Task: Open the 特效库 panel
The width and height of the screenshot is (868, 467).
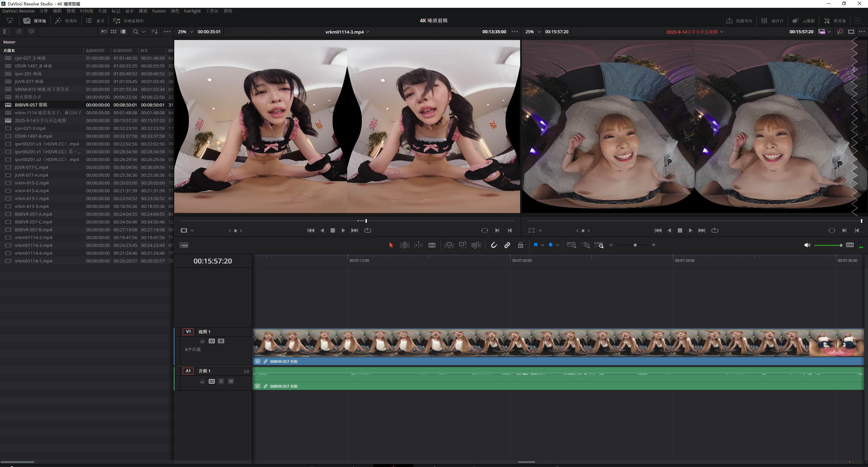Action: coord(66,21)
